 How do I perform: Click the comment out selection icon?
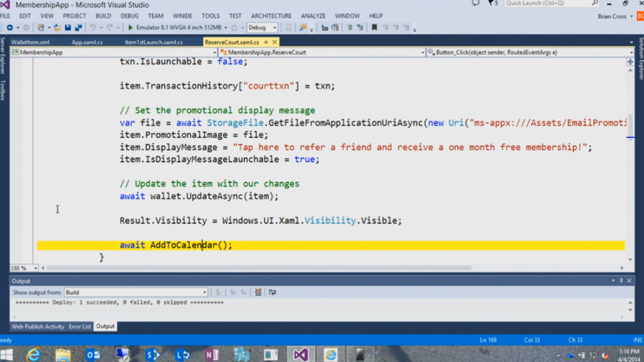point(350,28)
